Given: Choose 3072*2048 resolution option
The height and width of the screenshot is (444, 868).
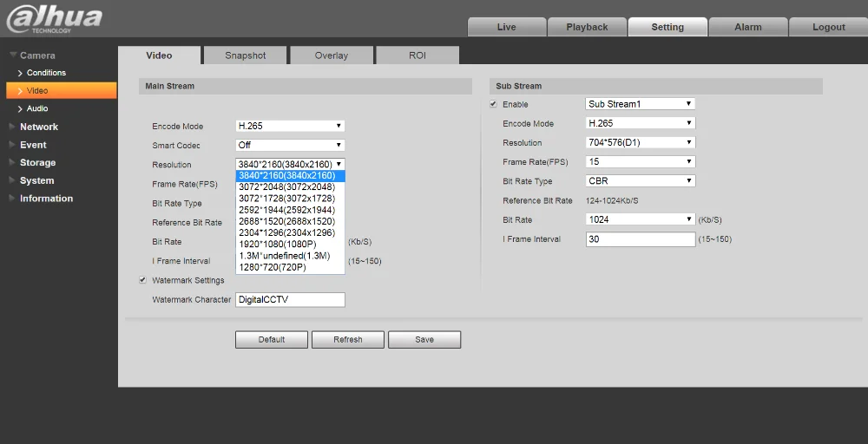Looking at the screenshot, I should (x=290, y=187).
